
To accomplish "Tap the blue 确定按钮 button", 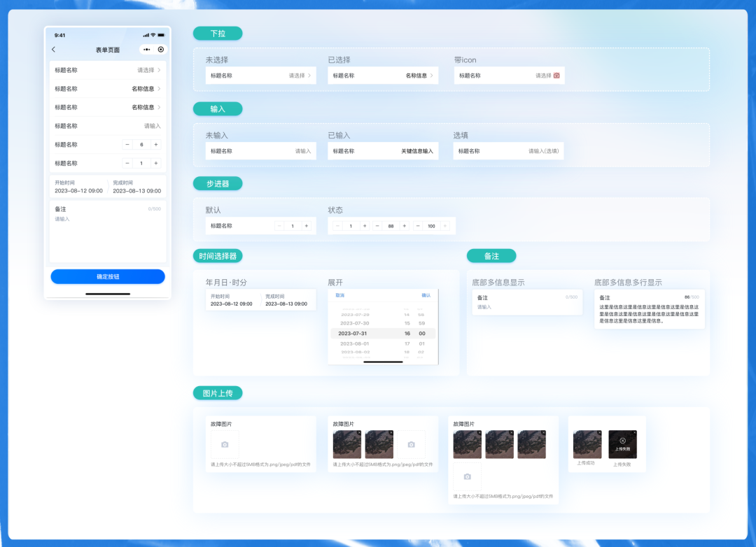I will (x=108, y=276).
